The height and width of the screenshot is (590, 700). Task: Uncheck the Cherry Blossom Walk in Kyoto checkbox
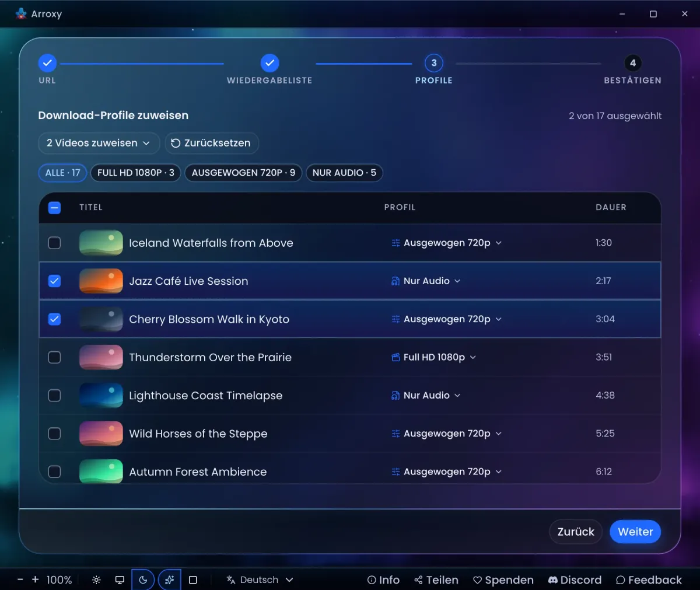54,319
